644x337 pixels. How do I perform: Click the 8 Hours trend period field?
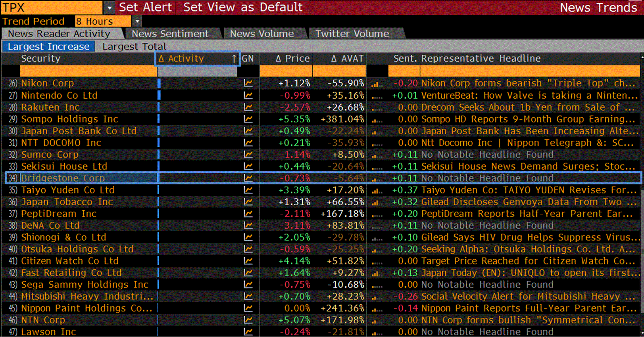tap(103, 21)
